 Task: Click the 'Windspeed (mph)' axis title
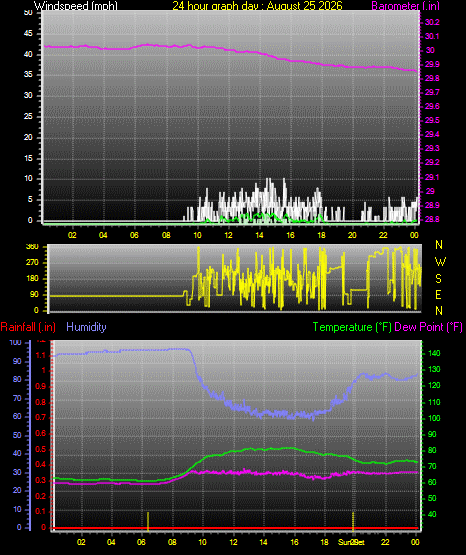point(75,6)
